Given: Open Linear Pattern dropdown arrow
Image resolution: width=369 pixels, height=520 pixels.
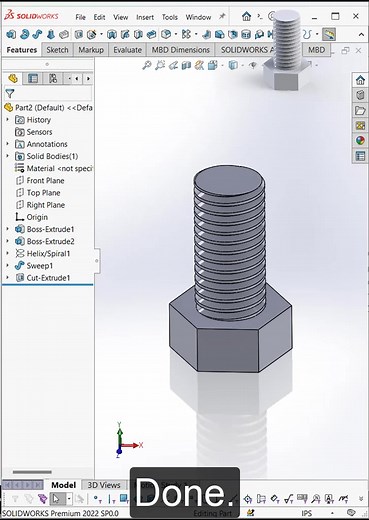Looking at the screenshot, I should [196, 34].
